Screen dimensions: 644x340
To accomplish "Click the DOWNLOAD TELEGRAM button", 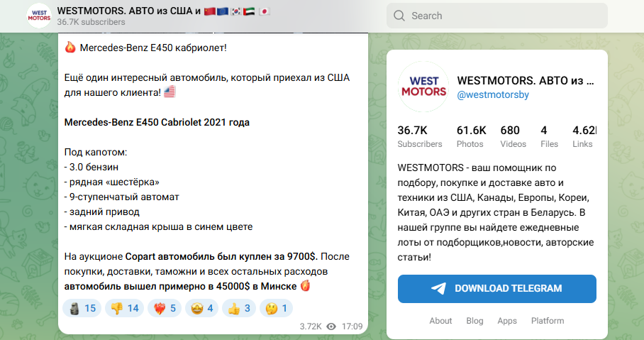I will (497, 289).
